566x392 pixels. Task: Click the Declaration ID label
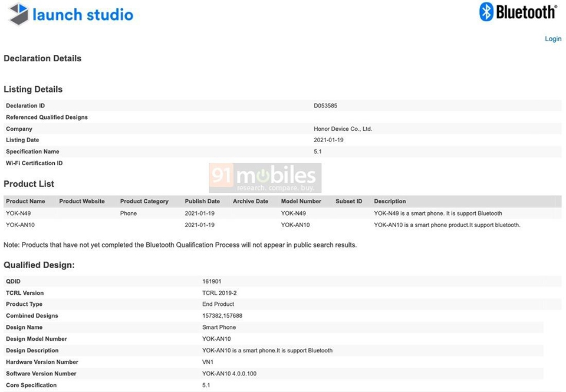pos(25,106)
